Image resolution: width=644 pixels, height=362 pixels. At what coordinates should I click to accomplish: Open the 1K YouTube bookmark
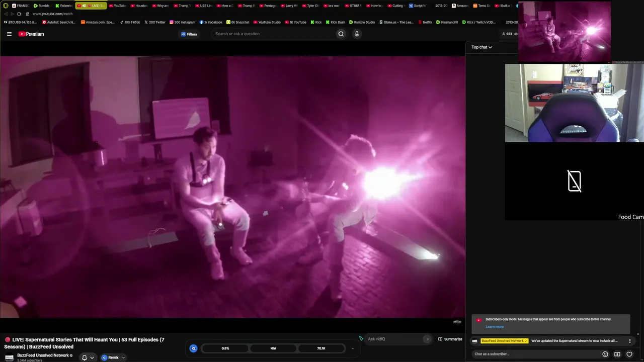click(x=295, y=22)
